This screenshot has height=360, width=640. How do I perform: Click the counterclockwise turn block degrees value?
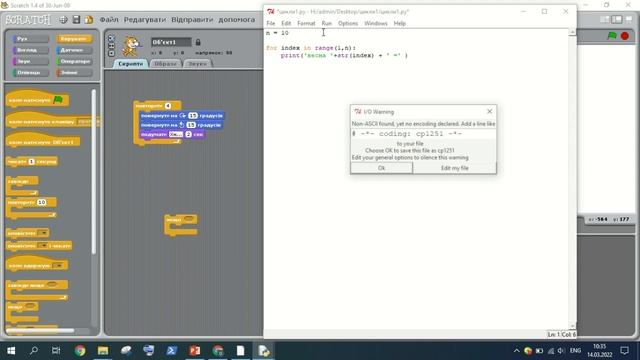point(191,125)
